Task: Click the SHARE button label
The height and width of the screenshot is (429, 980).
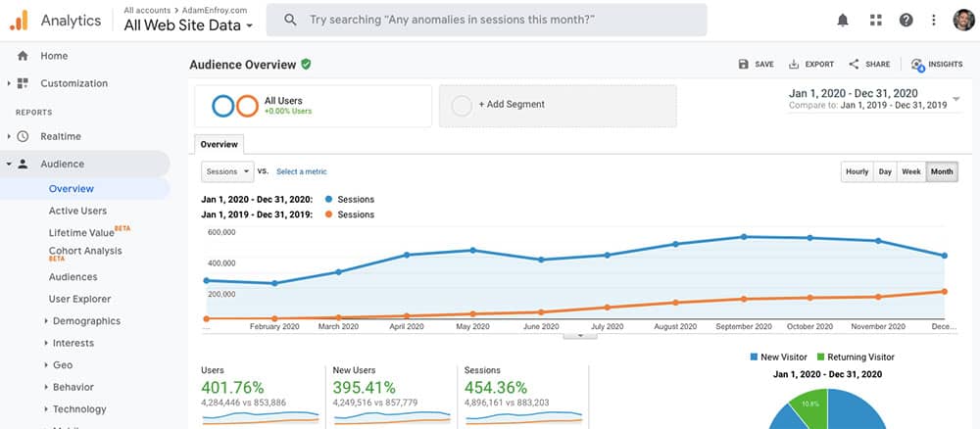Action: tap(878, 65)
